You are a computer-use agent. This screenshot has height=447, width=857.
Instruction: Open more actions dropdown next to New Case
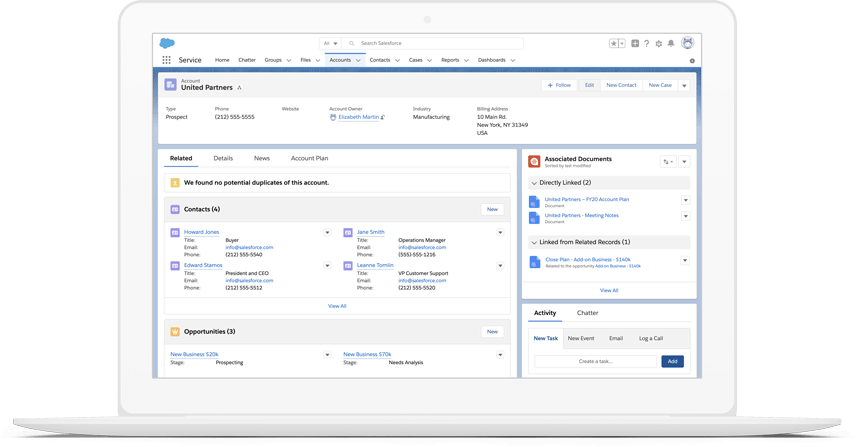(684, 86)
